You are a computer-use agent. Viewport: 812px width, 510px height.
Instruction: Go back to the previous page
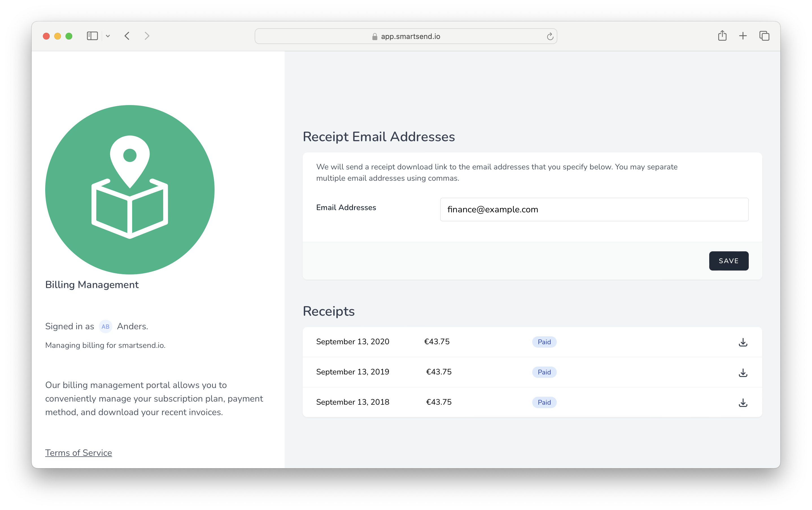(x=127, y=36)
